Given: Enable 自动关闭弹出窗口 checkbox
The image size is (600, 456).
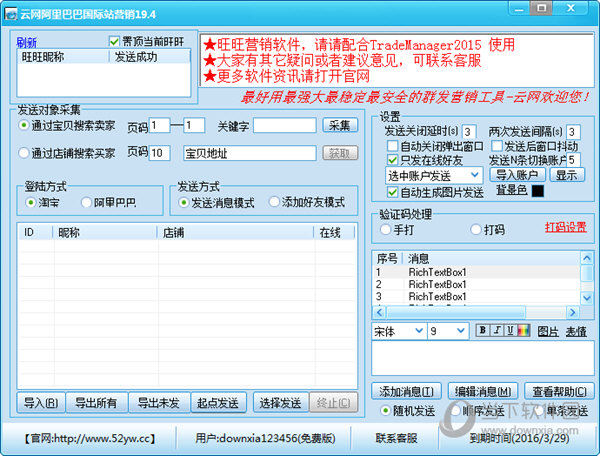Looking at the screenshot, I should [392, 146].
